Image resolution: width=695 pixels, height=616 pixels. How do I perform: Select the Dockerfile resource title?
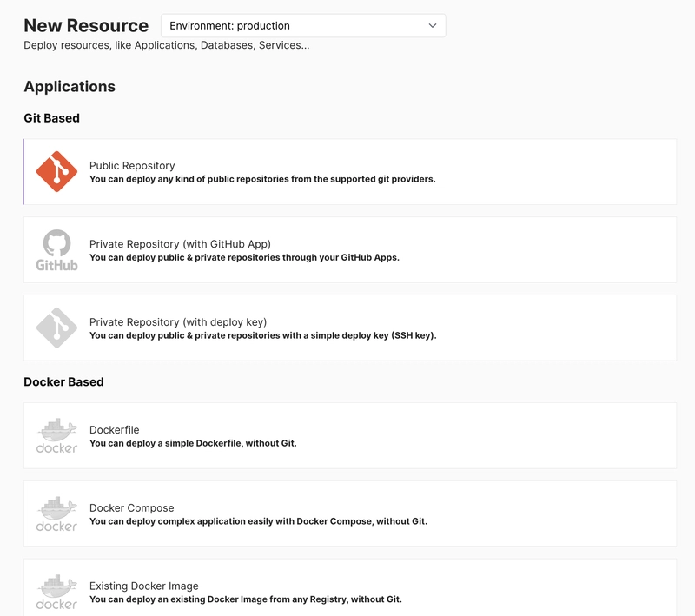pyautogui.click(x=115, y=430)
